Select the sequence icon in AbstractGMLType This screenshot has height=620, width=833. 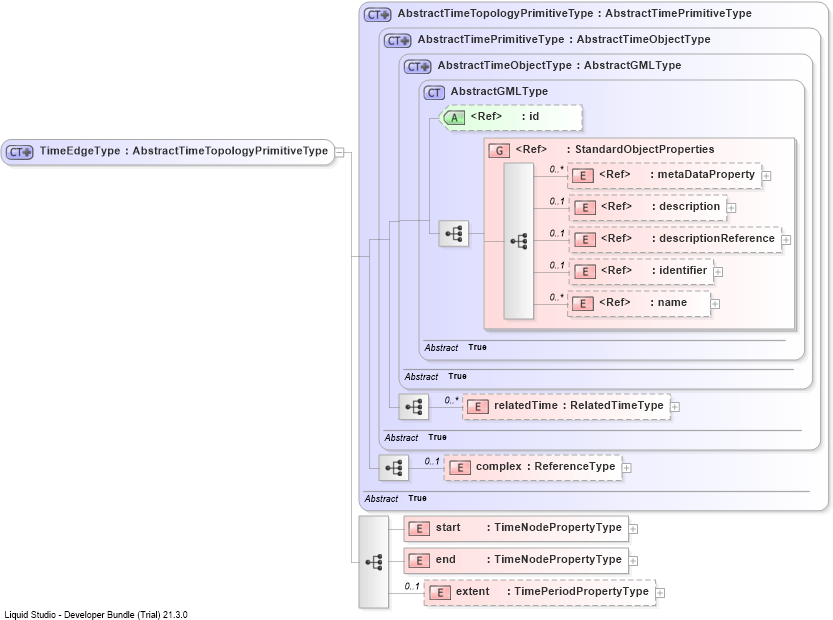(x=454, y=234)
